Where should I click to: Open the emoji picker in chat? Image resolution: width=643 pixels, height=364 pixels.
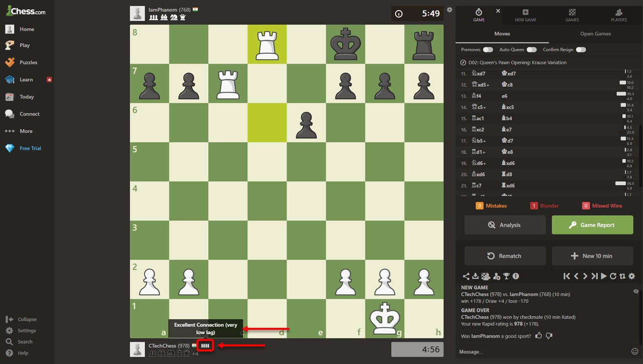pyautogui.click(x=635, y=351)
